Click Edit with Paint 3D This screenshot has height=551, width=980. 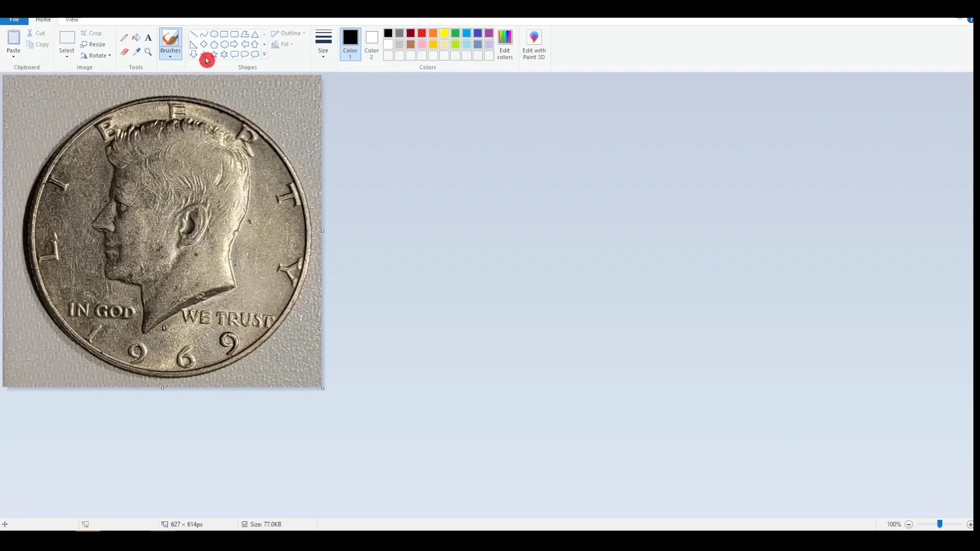tap(534, 45)
